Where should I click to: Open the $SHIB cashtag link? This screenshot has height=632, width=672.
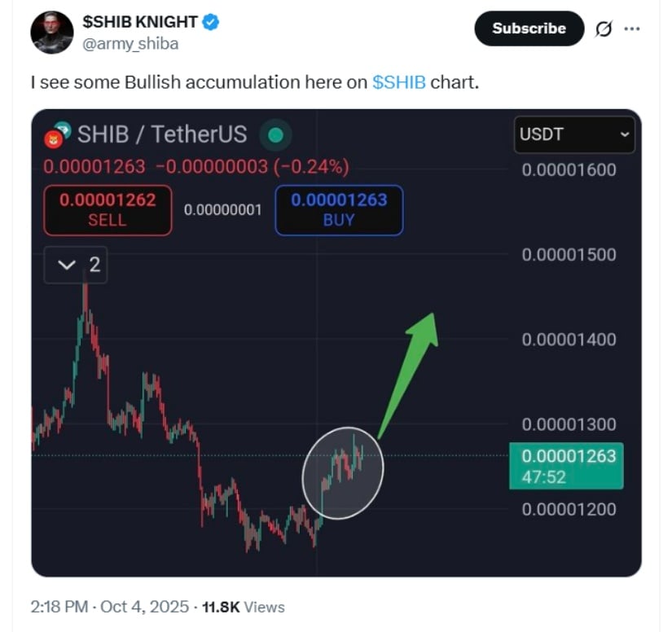tap(398, 82)
